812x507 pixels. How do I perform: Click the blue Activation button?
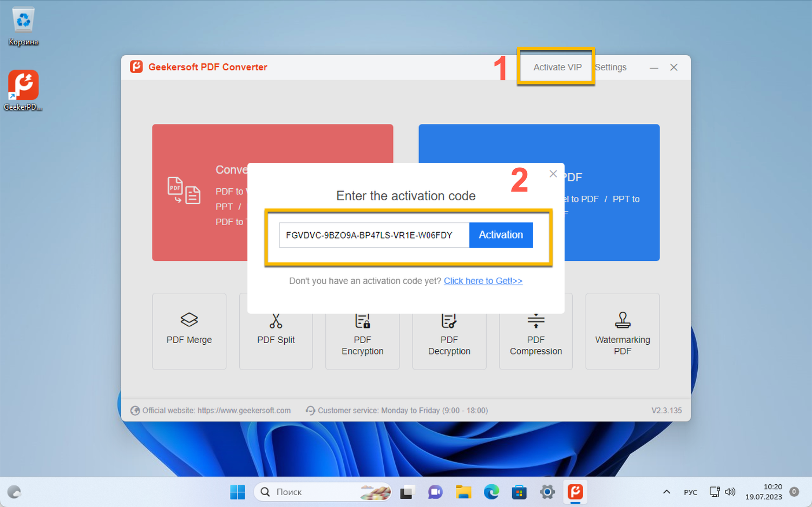point(501,235)
